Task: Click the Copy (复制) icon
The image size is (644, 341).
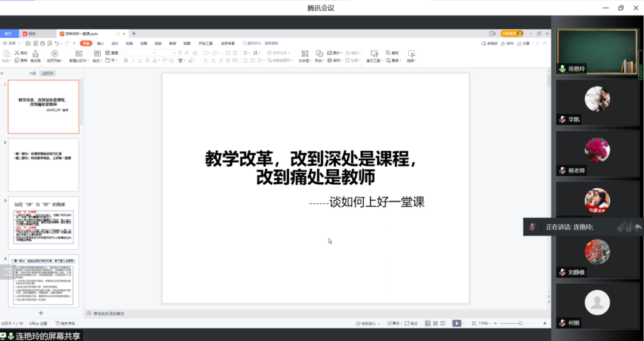Action: (x=17, y=60)
